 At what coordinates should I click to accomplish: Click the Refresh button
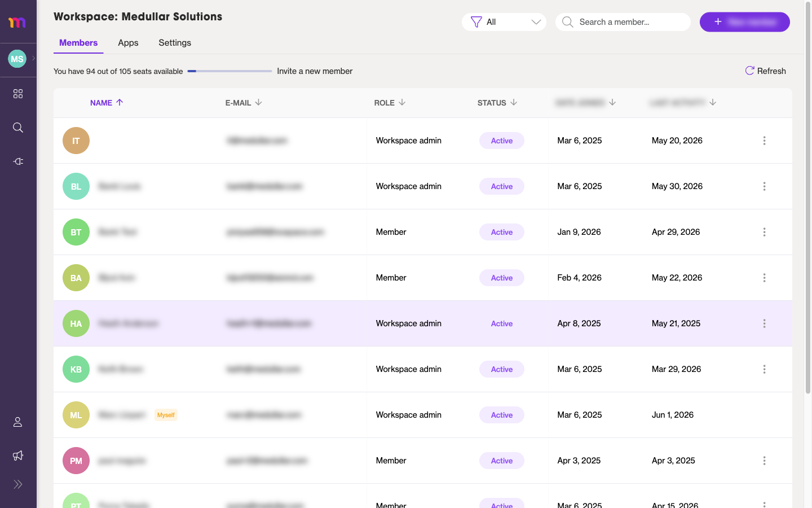click(765, 71)
